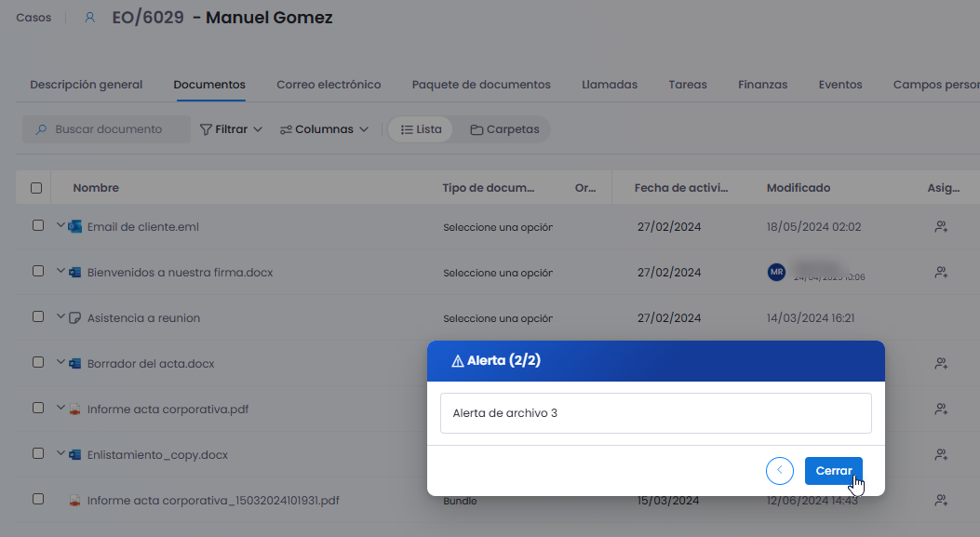Screen dimensions: 980x537
Task: Click the Casos breadcrumb link
Action: (34, 18)
